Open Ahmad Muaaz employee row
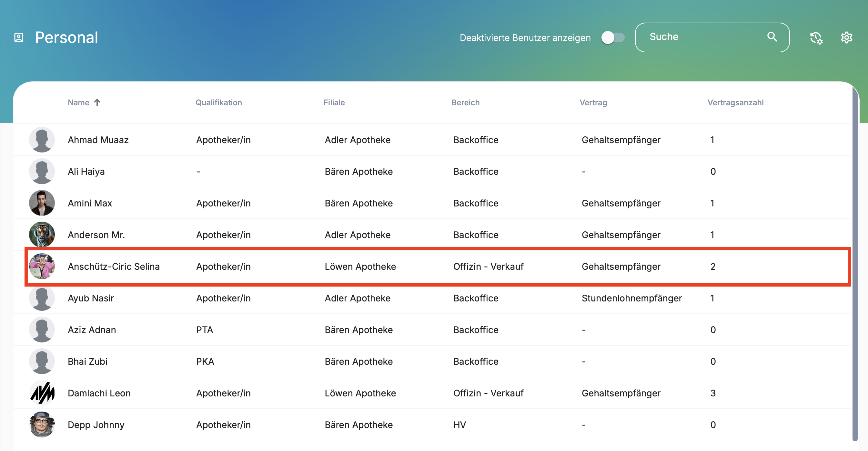Viewport: 868px width, 451px height. pyautogui.click(x=98, y=140)
